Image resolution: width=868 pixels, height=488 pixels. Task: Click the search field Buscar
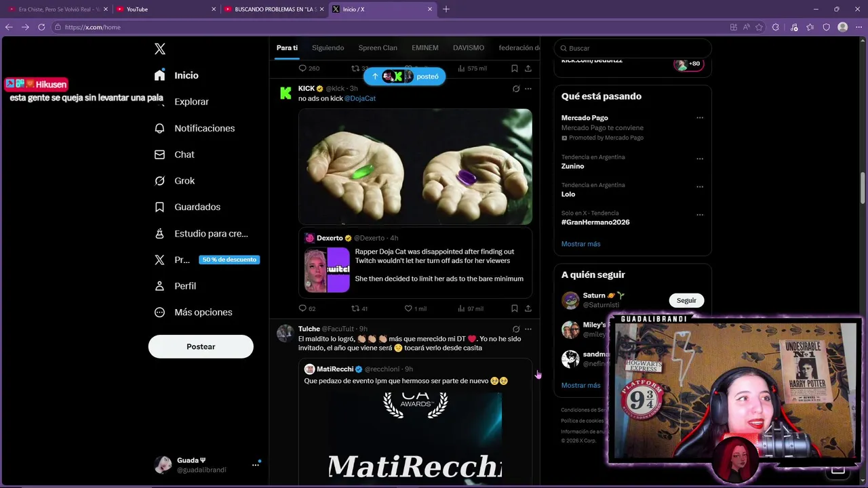click(633, 48)
